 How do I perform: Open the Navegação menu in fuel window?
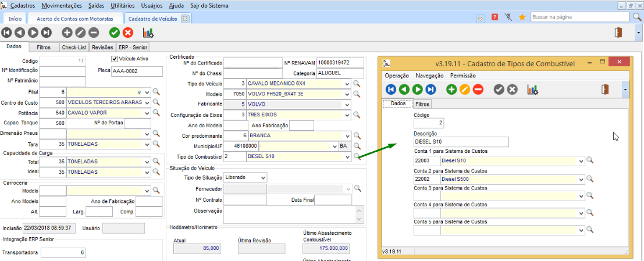[x=429, y=76]
